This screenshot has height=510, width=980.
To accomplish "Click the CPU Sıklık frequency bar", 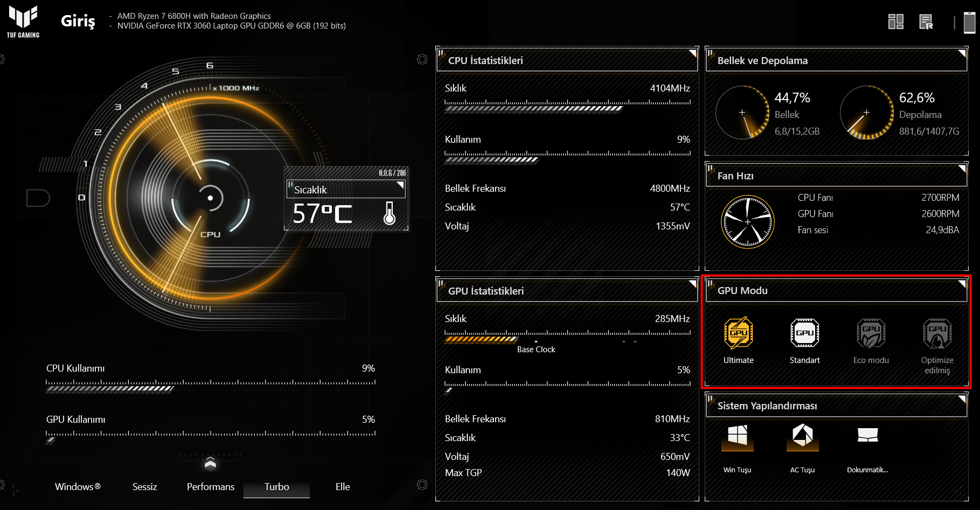I will tap(567, 106).
